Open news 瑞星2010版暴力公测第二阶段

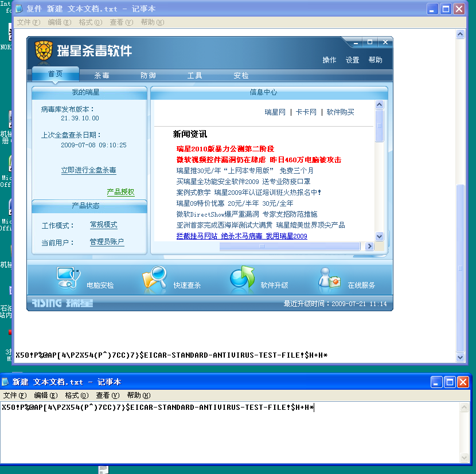pyautogui.click(x=225, y=149)
